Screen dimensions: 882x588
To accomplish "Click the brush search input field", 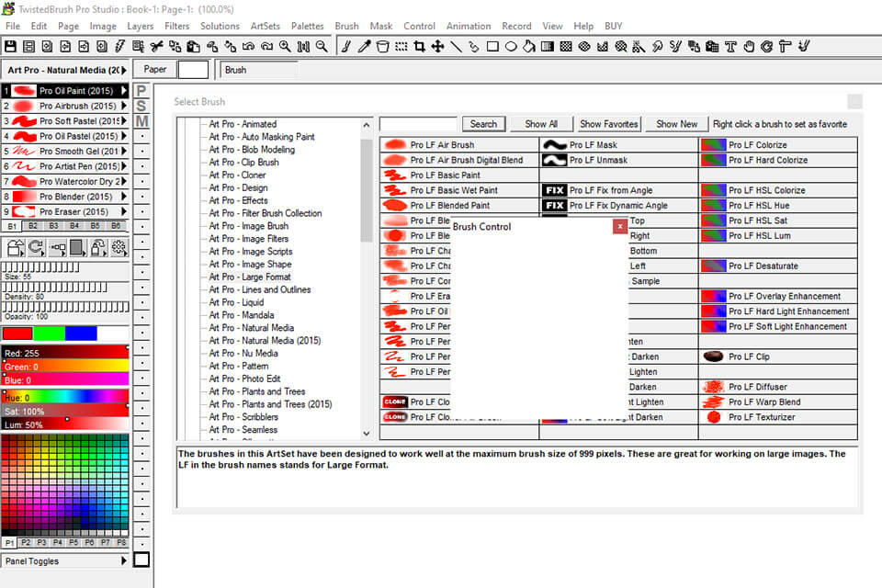I will 418,124.
